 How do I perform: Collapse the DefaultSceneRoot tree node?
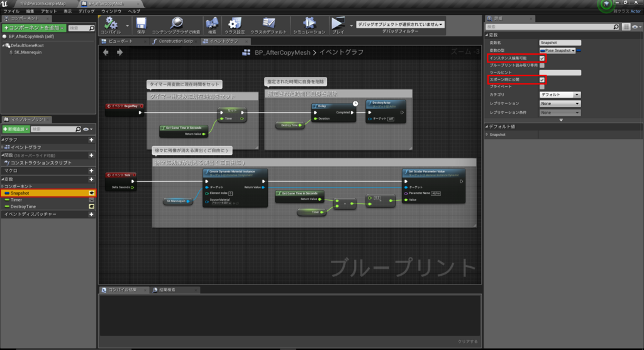click(4, 45)
